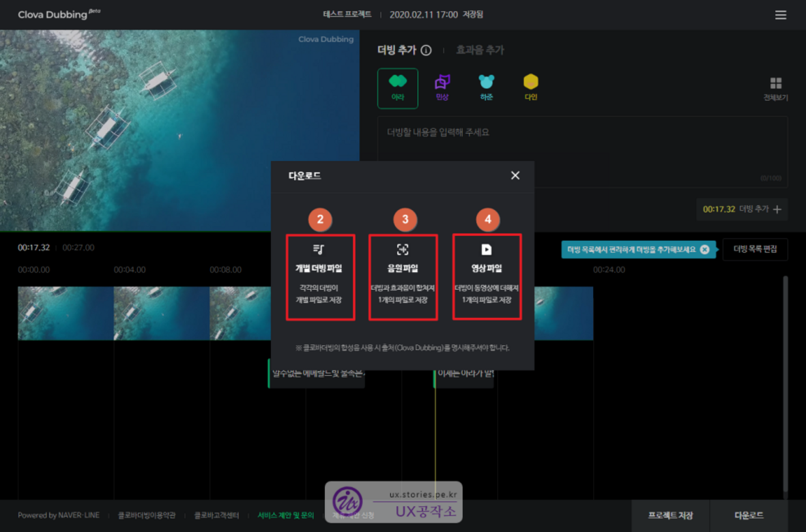Screen dimensions: 806x532
Task: Dismiss the 더빙 목록 tooltip banner
Action: 704,250
